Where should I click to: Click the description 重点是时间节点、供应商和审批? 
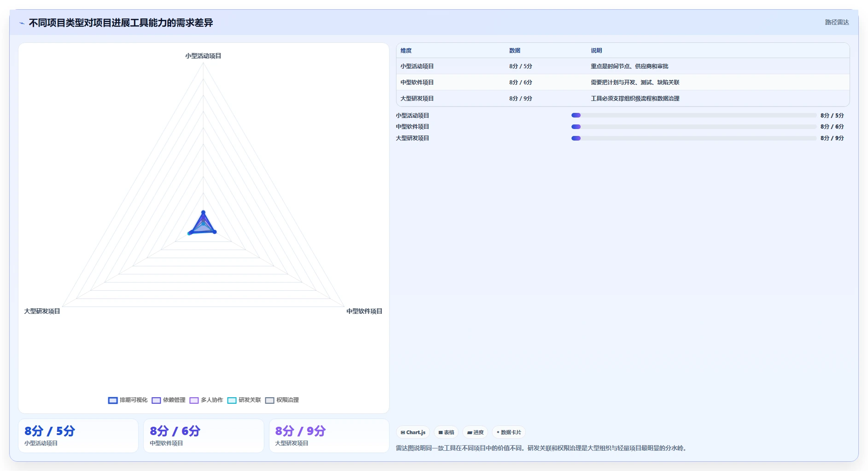pos(629,66)
